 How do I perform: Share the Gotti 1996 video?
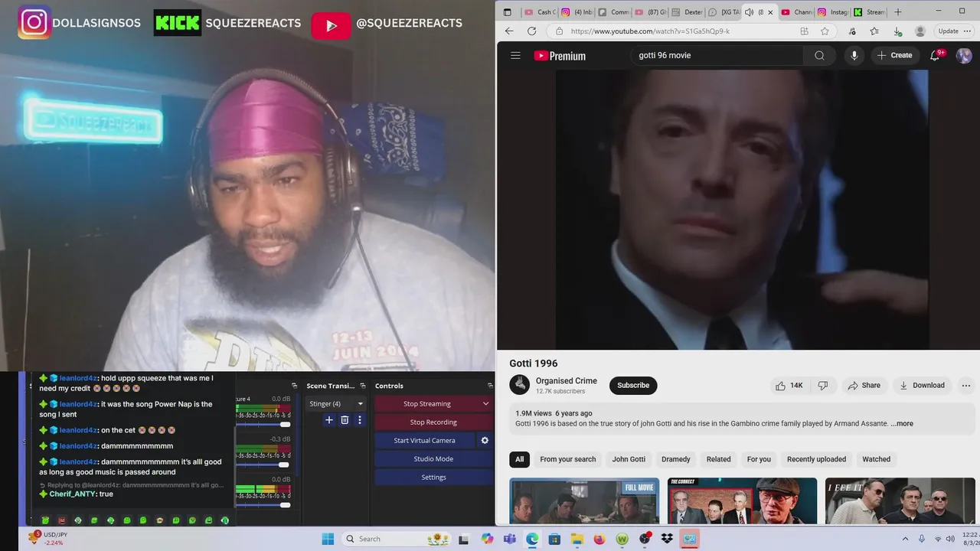(x=864, y=386)
